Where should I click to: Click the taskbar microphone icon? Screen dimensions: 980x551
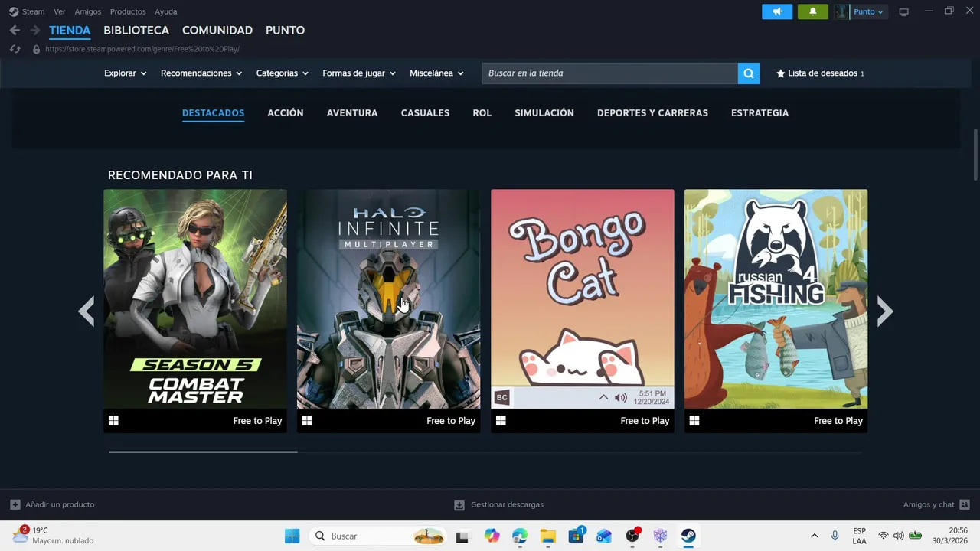point(835,536)
